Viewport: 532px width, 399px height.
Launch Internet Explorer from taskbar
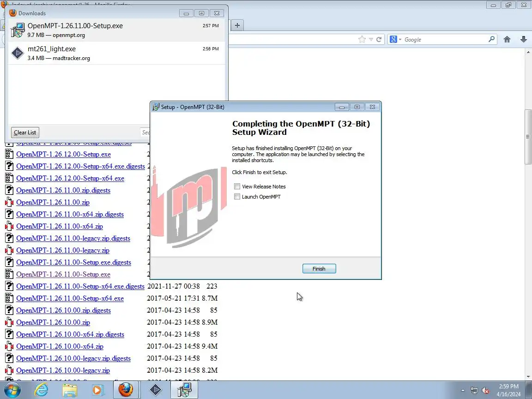[41, 390]
